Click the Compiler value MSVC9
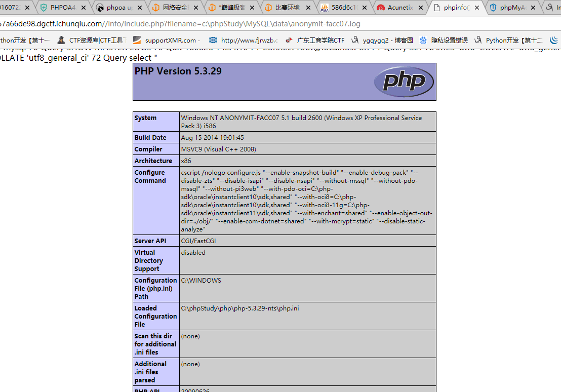 (x=219, y=149)
